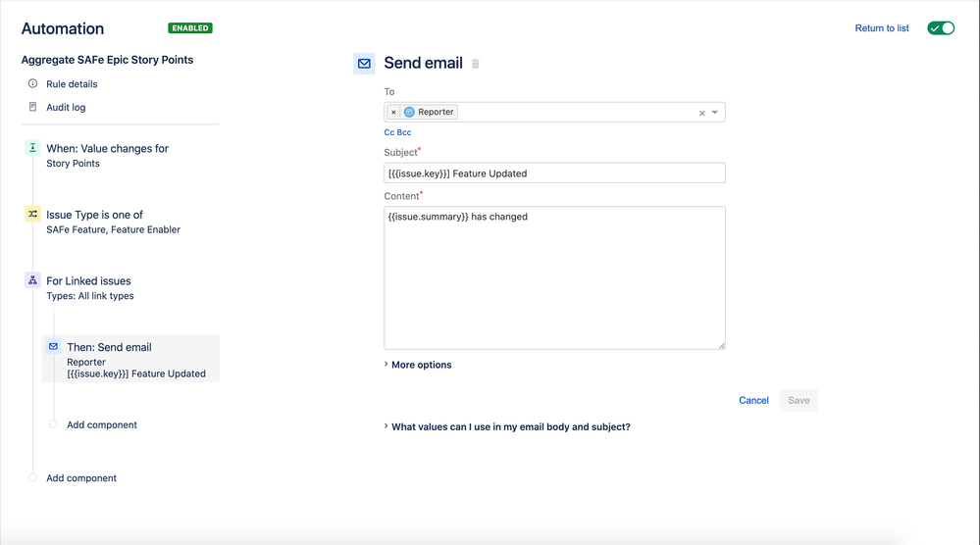980x545 pixels.
Task: Click the Rule details info icon
Action: 32,83
